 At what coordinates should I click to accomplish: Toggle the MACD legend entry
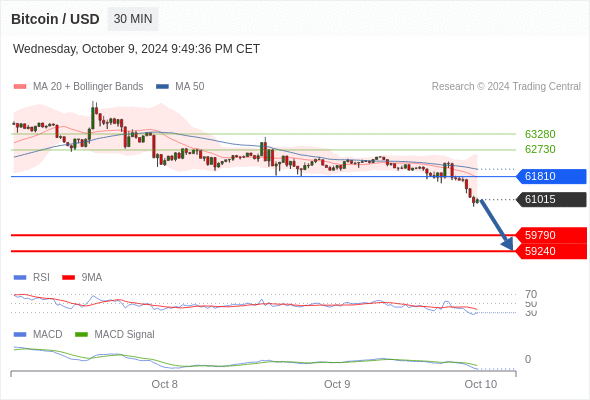click(38, 334)
